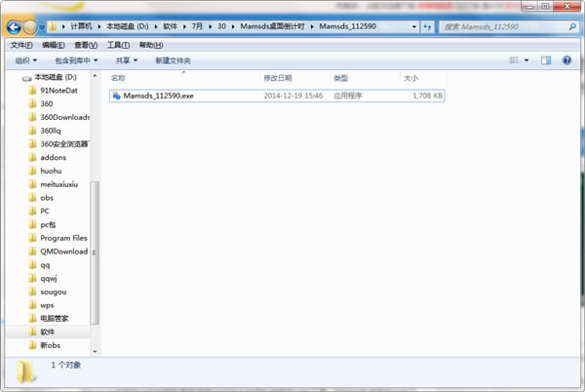Select 本地磁盘 (D:) in the address path
This screenshot has width=585, height=392.
click(x=127, y=26)
